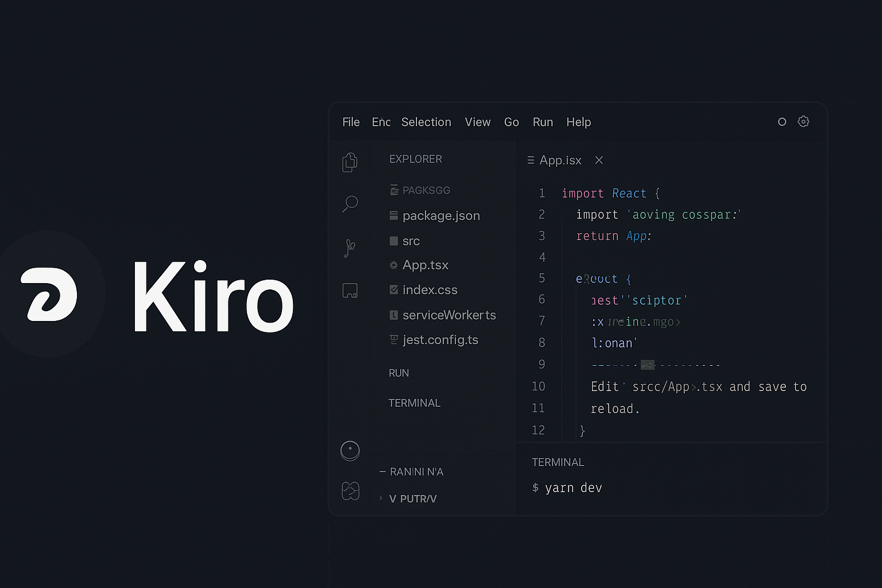Click the circle icon beside the settings gear
The height and width of the screenshot is (588, 882).
pyautogui.click(x=782, y=122)
